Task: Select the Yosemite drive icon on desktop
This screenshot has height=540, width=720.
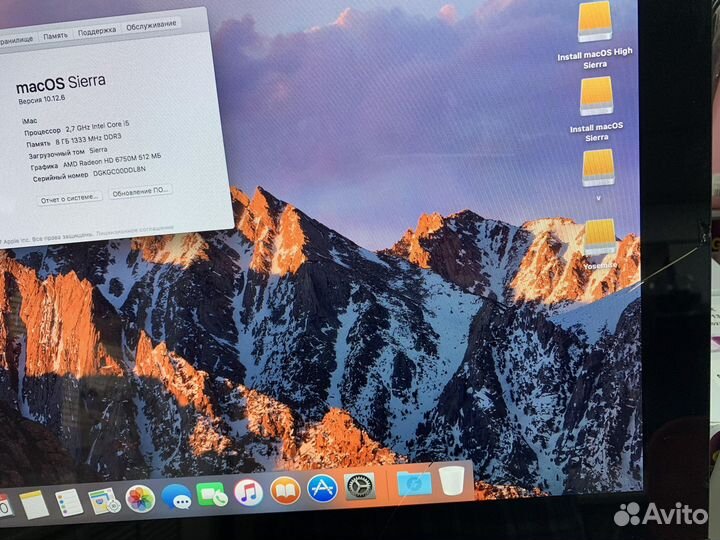Action: click(599, 237)
